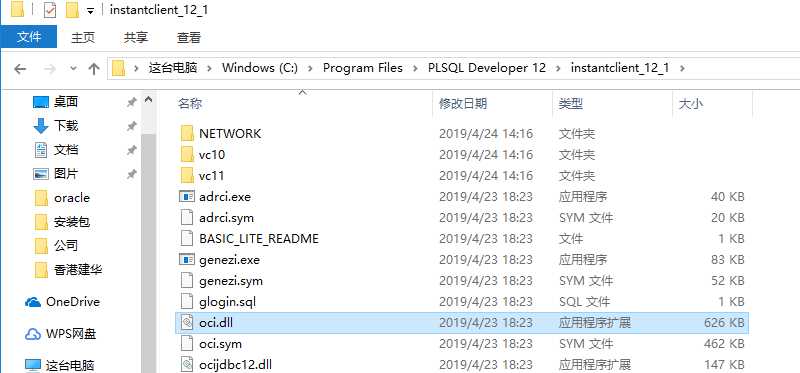800x373 pixels.
Task: Switch to the 共享 ribbon tab
Action: [136, 38]
